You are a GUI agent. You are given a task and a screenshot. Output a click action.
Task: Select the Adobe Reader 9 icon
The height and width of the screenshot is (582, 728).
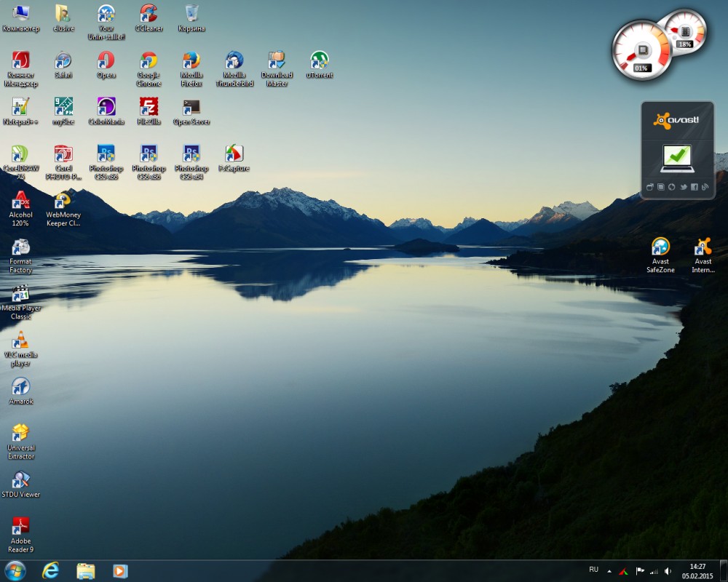(x=20, y=527)
